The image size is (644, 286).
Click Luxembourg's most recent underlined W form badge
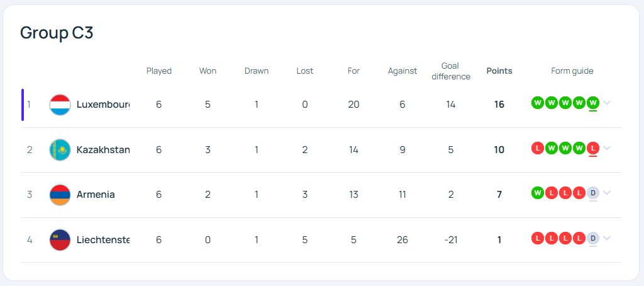click(592, 103)
